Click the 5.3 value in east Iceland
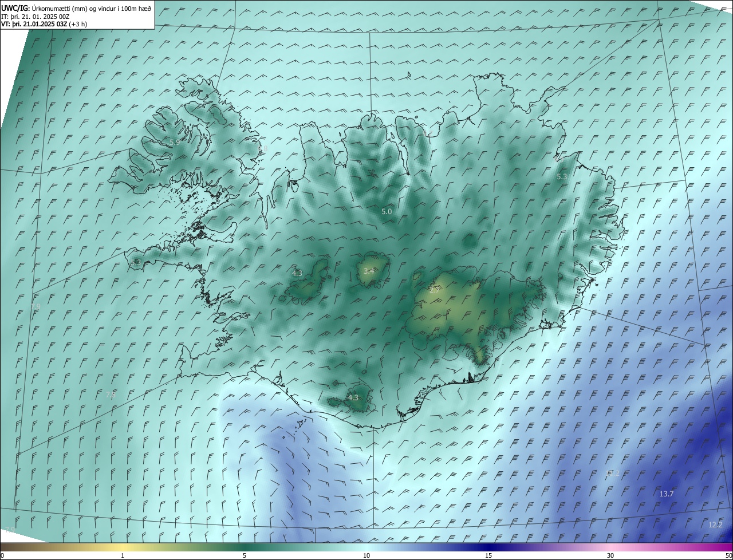The image size is (733, 560). point(562,177)
